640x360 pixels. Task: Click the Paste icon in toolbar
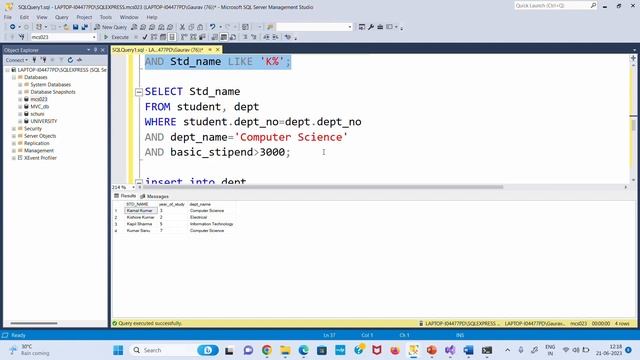200,27
